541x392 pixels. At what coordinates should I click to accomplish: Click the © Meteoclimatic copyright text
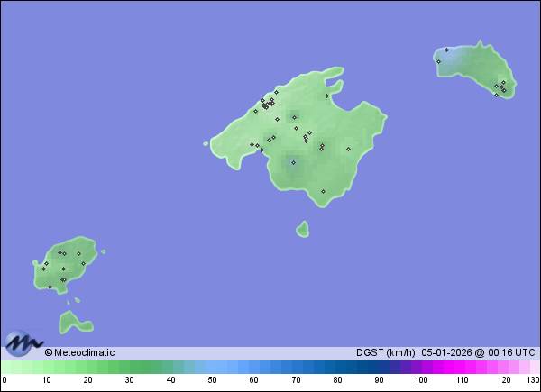coord(79,352)
